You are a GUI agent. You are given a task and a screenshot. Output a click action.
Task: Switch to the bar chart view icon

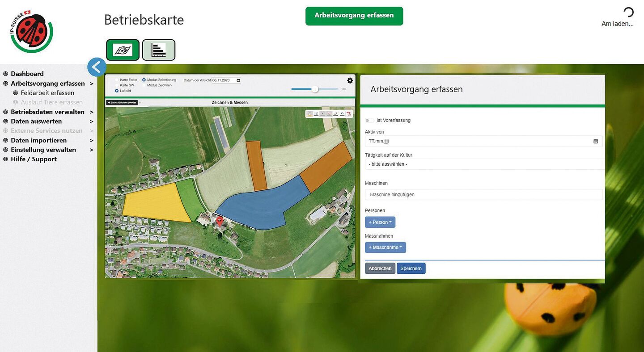[158, 50]
